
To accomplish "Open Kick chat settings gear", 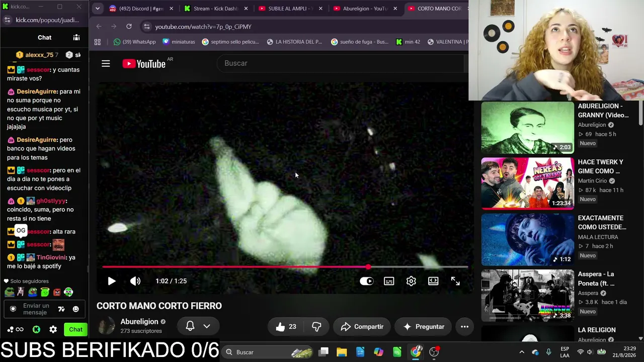I will (x=53, y=329).
